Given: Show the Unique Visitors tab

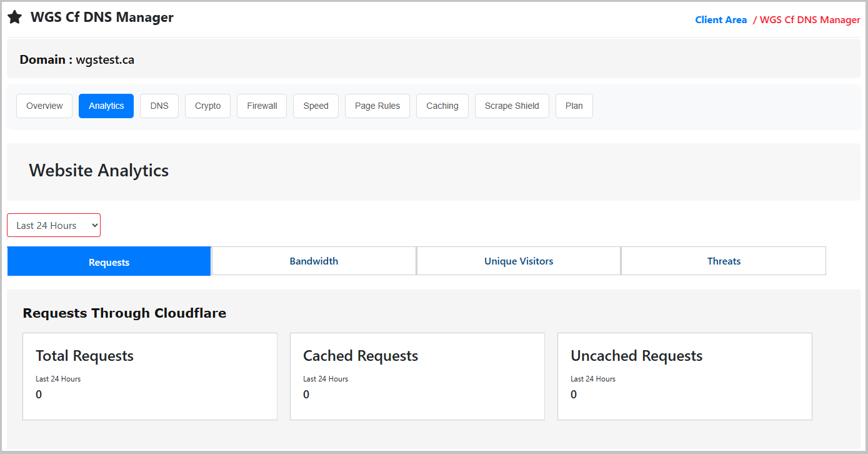Looking at the screenshot, I should (x=519, y=261).
